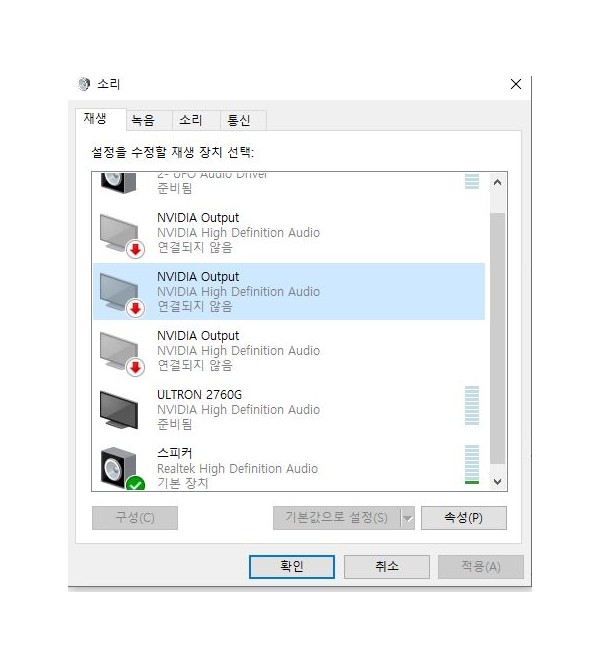The height and width of the screenshot is (667, 600).
Task: Close the 소리 dialog window
Action: click(516, 84)
